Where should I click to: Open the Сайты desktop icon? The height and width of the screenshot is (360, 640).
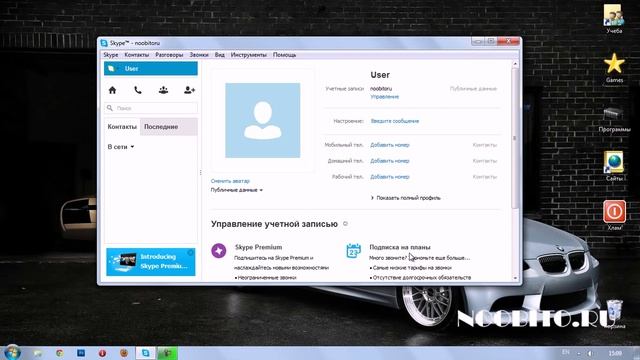pos(614,167)
